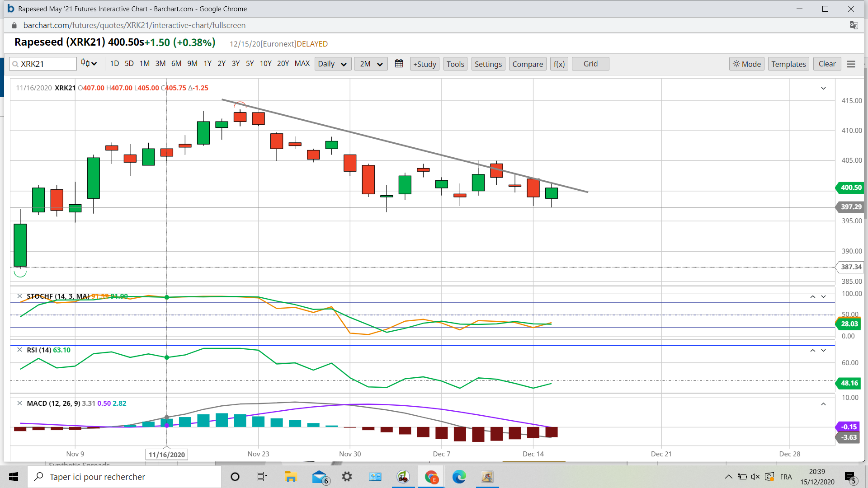Select the MAX time range
Image resolution: width=868 pixels, height=488 pixels.
coord(302,64)
